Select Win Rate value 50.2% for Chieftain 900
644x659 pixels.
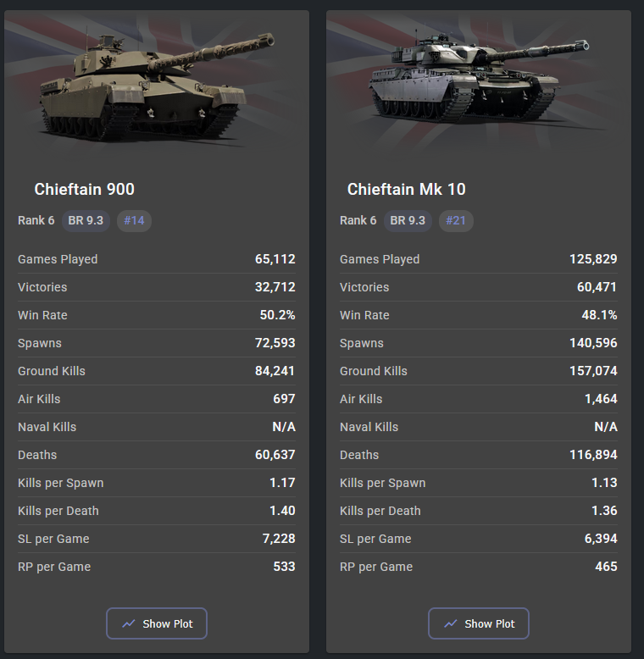click(x=277, y=315)
